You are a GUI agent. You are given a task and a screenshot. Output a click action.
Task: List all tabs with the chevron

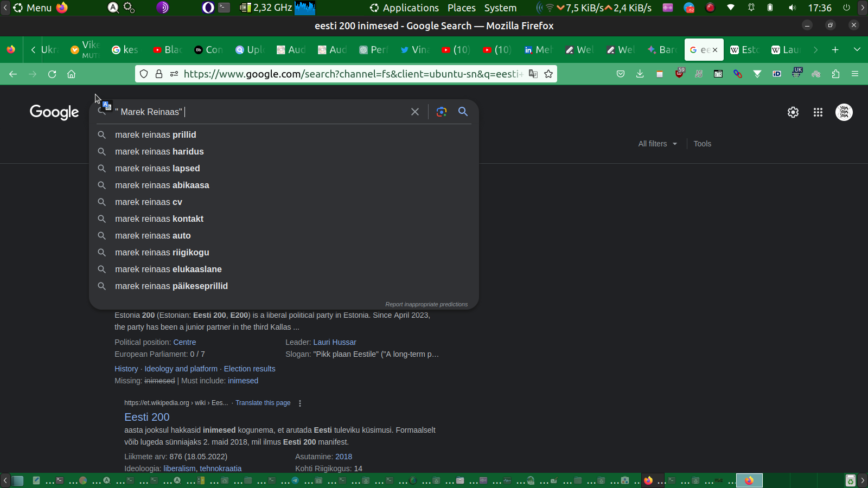[x=857, y=50]
